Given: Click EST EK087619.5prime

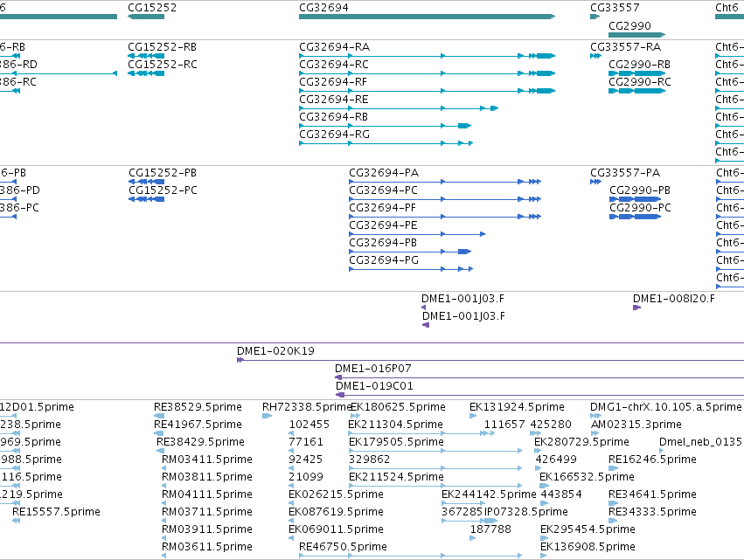Looking at the screenshot, I should coord(336,513).
